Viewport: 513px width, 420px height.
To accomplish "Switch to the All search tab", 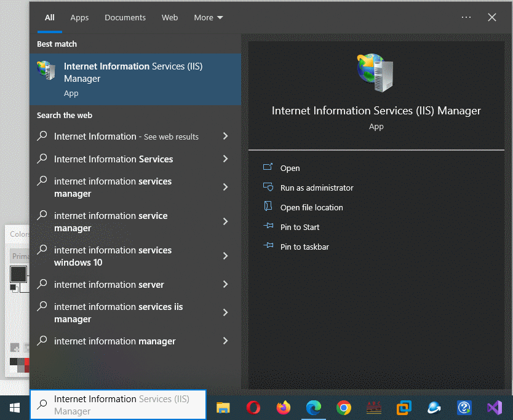I will point(50,18).
